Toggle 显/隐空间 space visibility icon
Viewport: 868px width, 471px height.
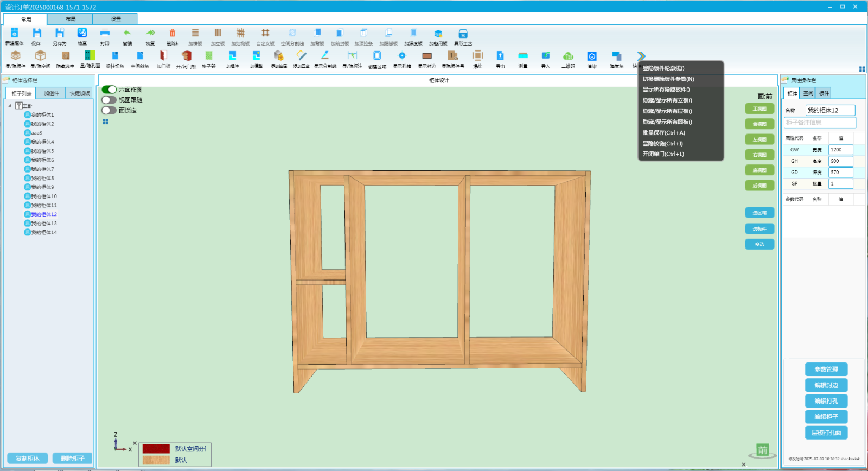[40, 56]
